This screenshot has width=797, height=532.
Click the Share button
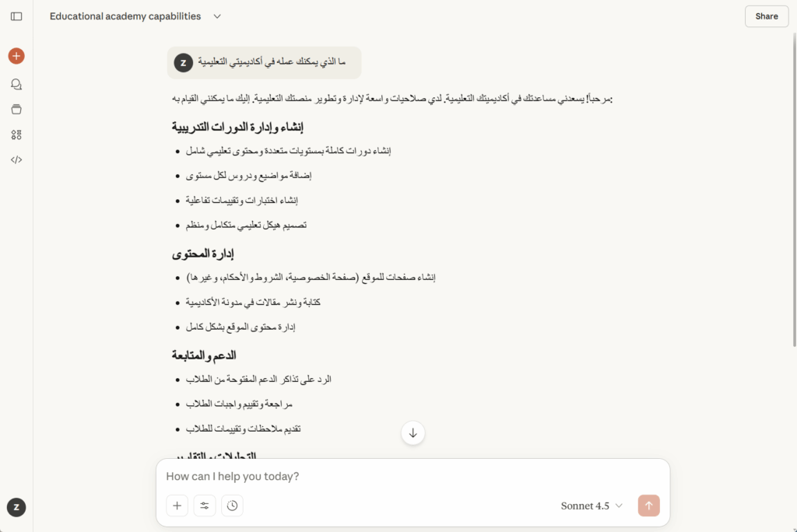(x=766, y=16)
